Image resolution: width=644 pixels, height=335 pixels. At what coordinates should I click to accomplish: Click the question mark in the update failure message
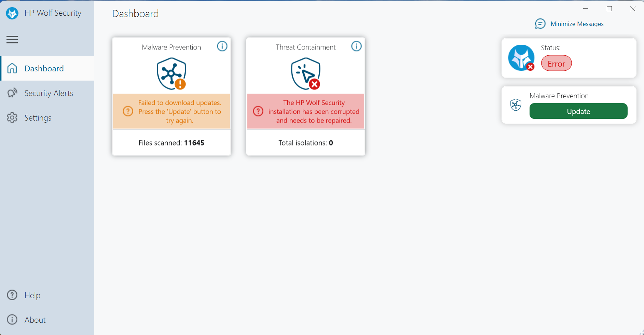128,111
